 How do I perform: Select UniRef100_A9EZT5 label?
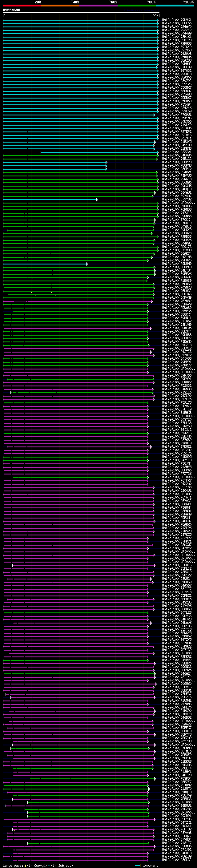pyautogui.click(x=176, y=697)
